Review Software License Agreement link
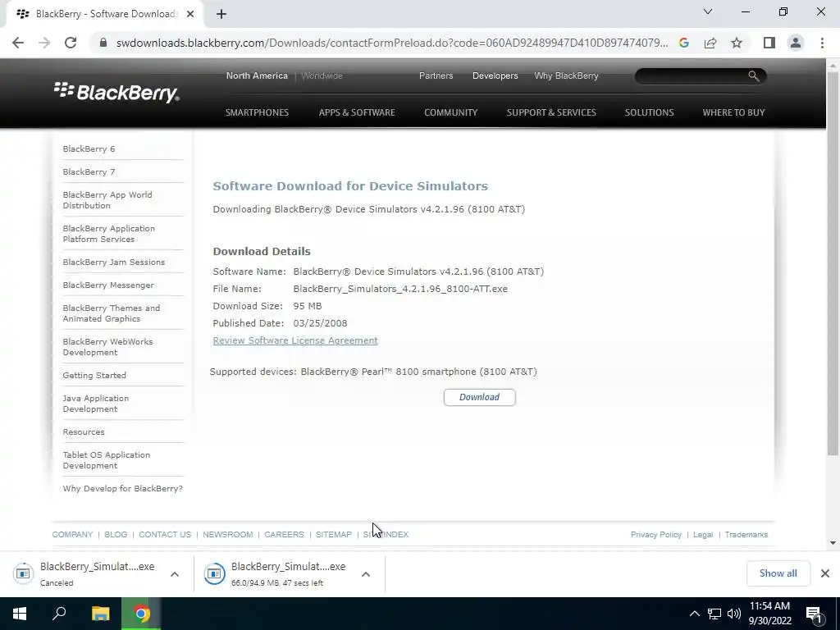 click(295, 340)
